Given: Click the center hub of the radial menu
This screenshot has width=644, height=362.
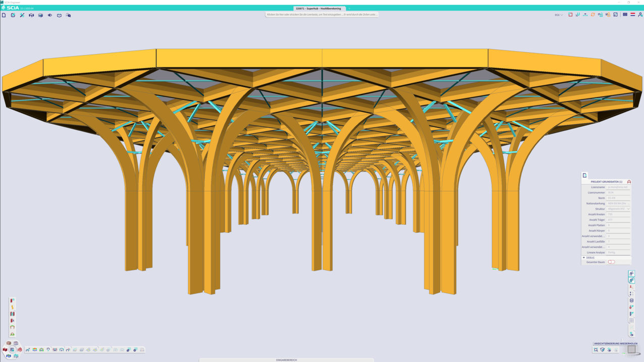Looking at the screenshot, I should pyautogui.click(x=12, y=349).
